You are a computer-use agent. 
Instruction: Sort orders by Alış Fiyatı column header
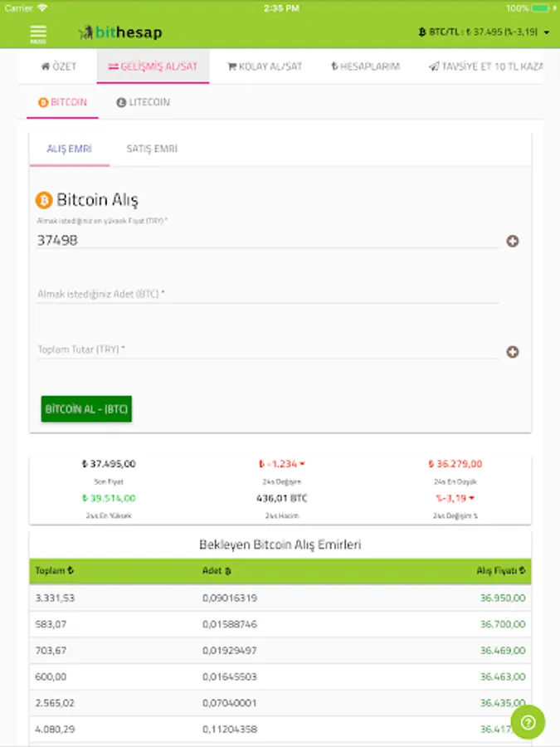(x=500, y=571)
